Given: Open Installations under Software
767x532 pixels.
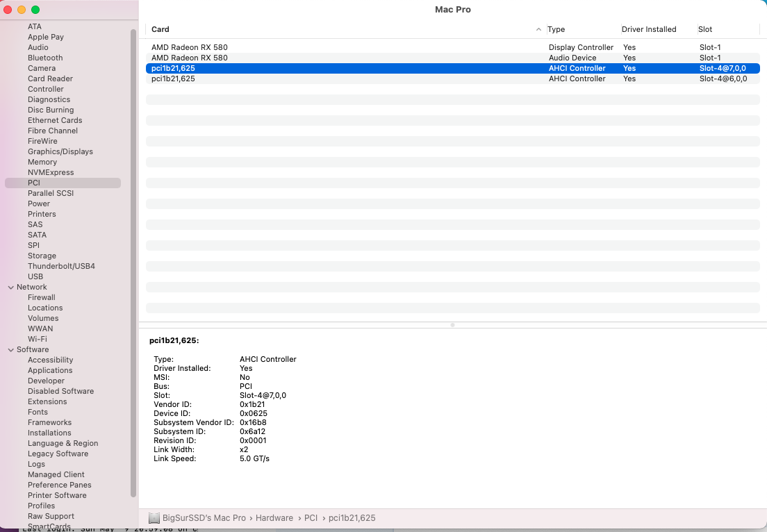Looking at the screenshot, I should click(x=49, y=433).
